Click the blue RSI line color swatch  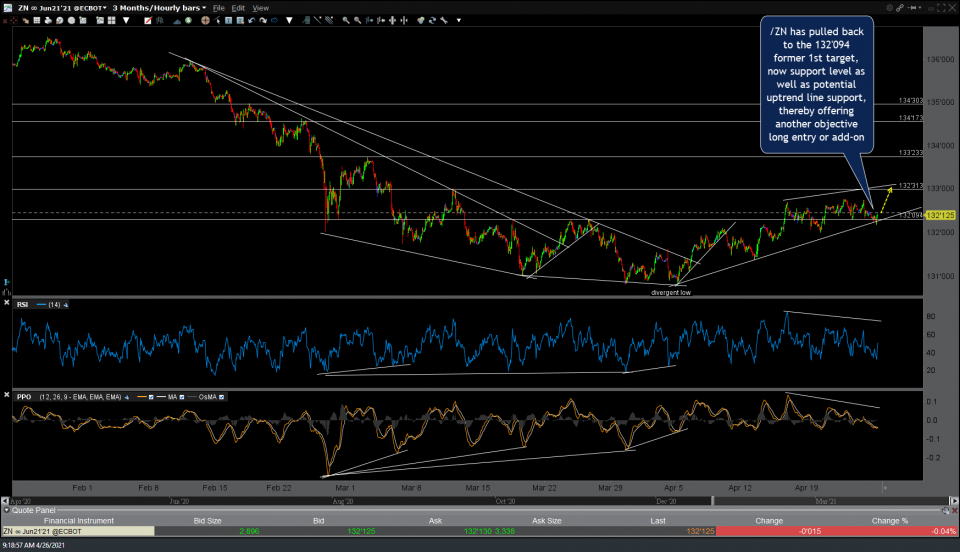coord(40,302)
